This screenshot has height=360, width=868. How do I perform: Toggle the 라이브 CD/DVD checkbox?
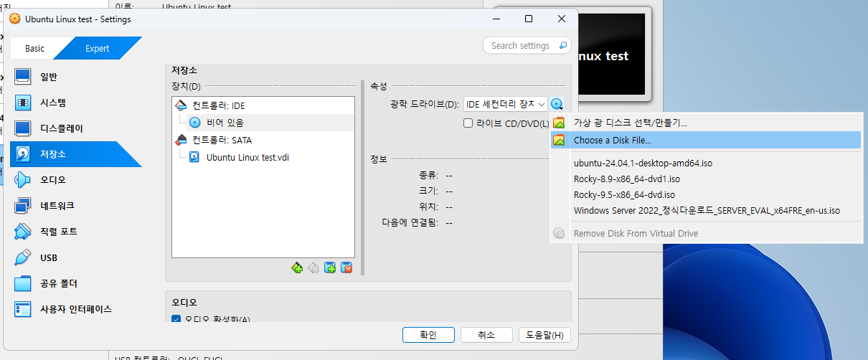click(468, 123)
